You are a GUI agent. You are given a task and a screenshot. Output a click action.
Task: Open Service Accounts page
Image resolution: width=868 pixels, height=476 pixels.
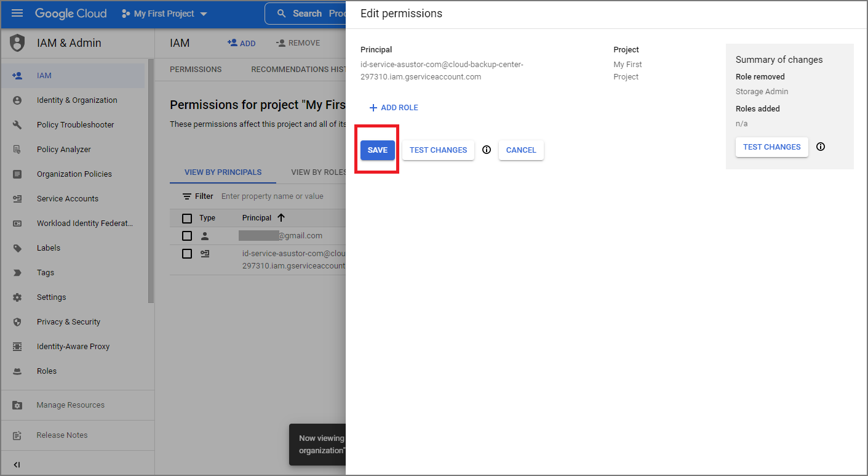tap(68, 199)
